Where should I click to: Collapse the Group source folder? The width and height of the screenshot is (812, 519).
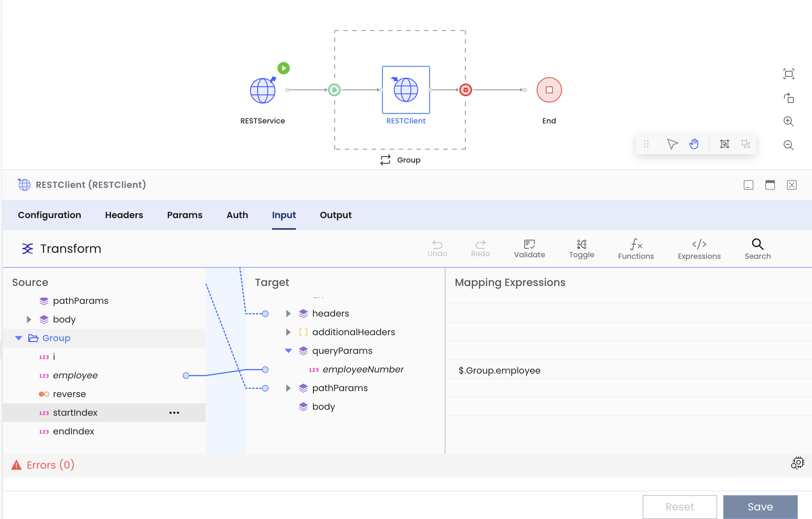(19, 338)
